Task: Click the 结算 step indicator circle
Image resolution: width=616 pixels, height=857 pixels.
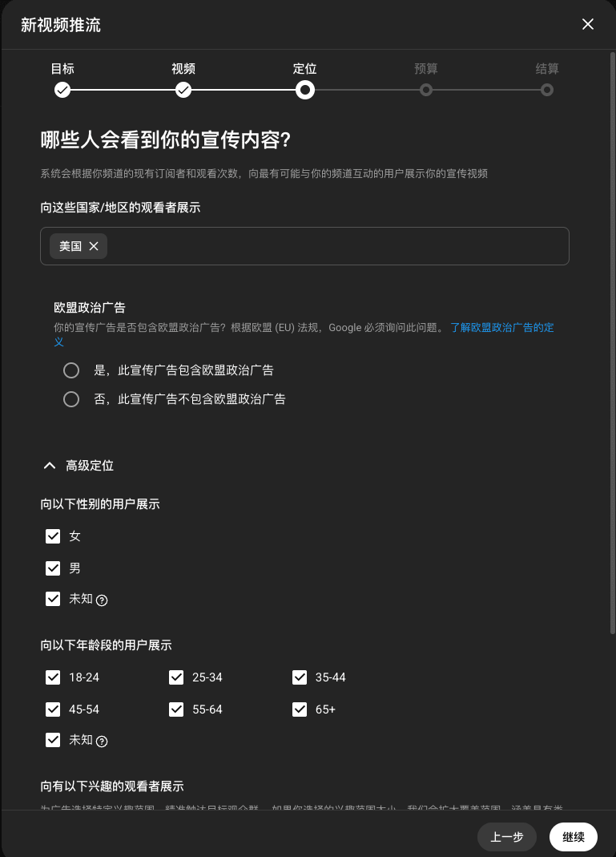Action: (547, 91)
